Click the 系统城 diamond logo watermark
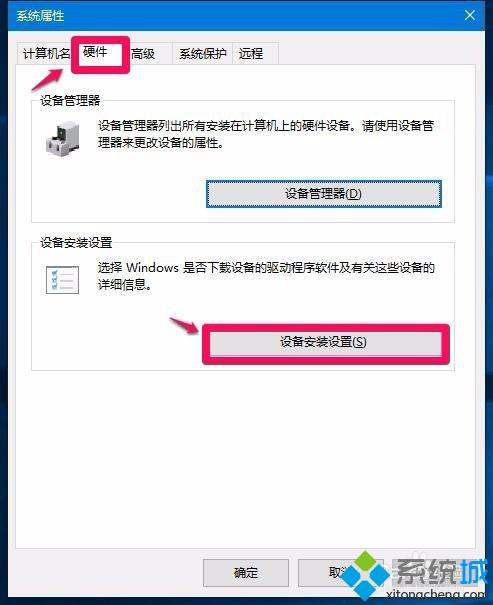 (365, 575)
